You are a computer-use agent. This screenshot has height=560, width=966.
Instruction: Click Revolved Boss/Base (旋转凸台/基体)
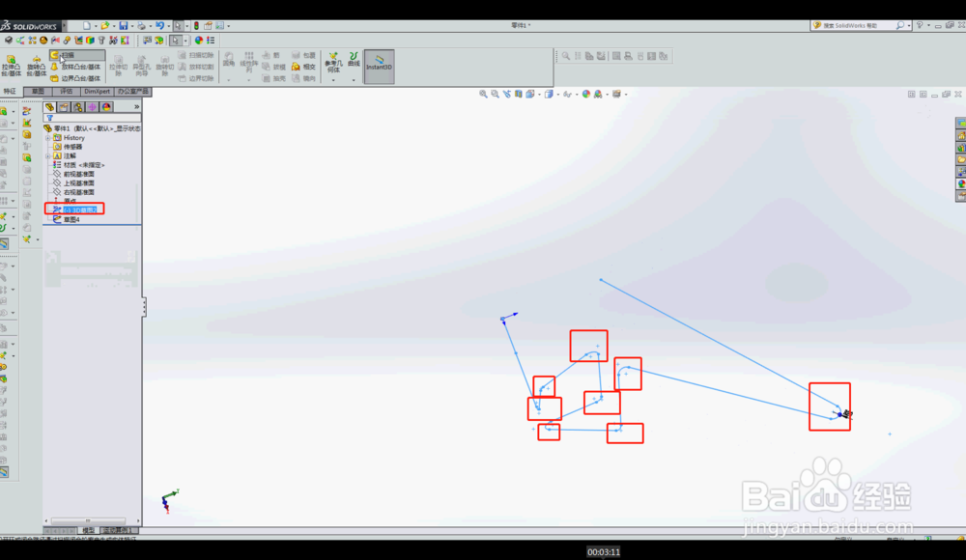[37, 66]
